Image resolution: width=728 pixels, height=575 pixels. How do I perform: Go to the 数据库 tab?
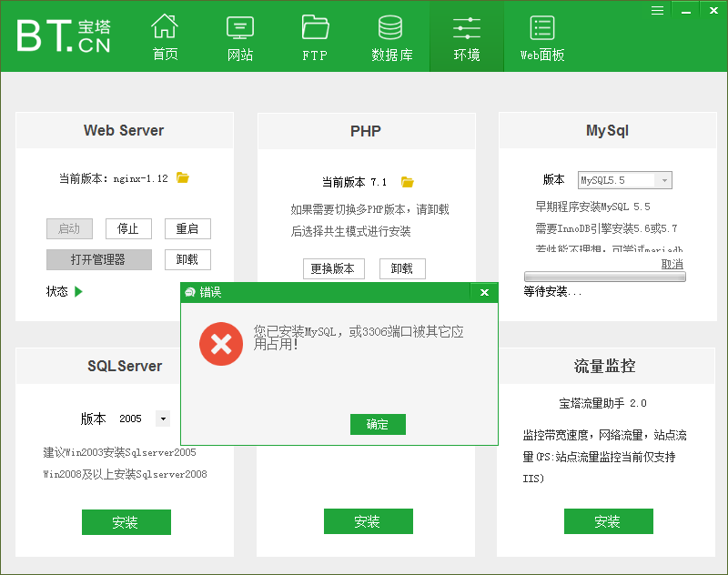(x=391, y=38)
